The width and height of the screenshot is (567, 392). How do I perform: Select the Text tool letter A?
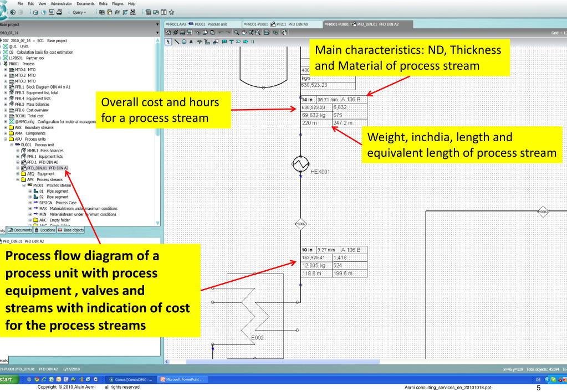click(x=191, y=42)
